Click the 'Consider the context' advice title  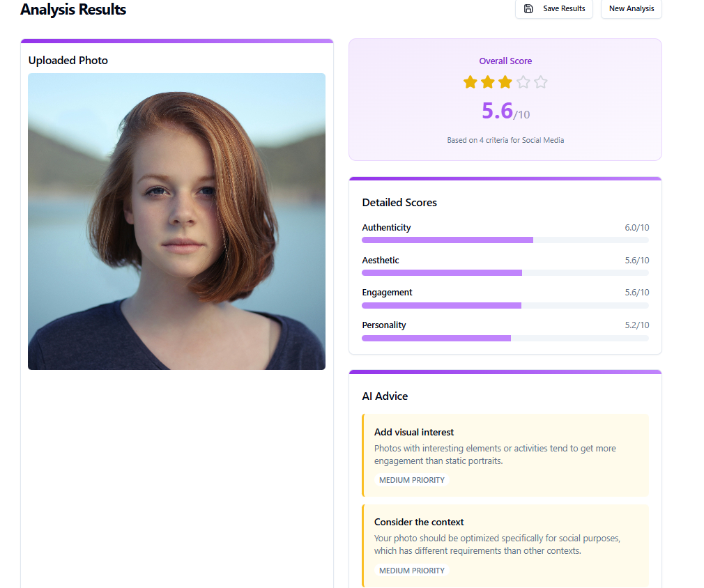click(x=419, y=523)
